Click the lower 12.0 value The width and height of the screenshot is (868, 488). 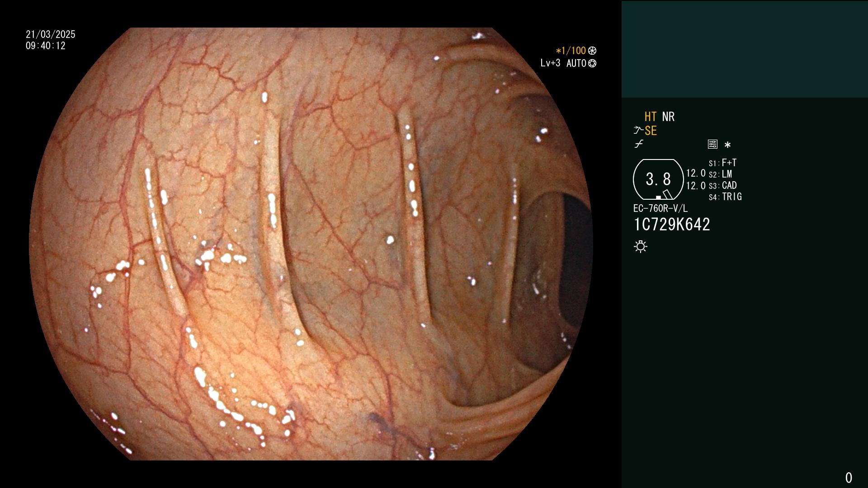[696, 185]
